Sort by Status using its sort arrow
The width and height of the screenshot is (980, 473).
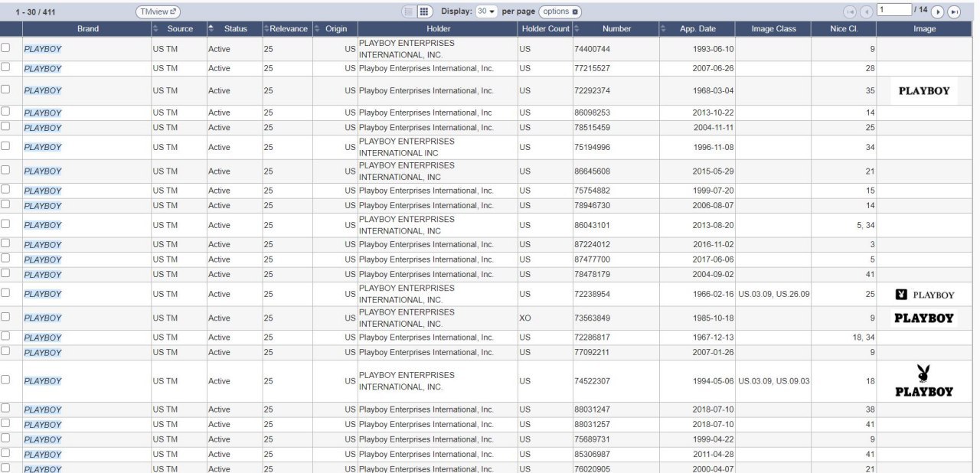(211, 28)
